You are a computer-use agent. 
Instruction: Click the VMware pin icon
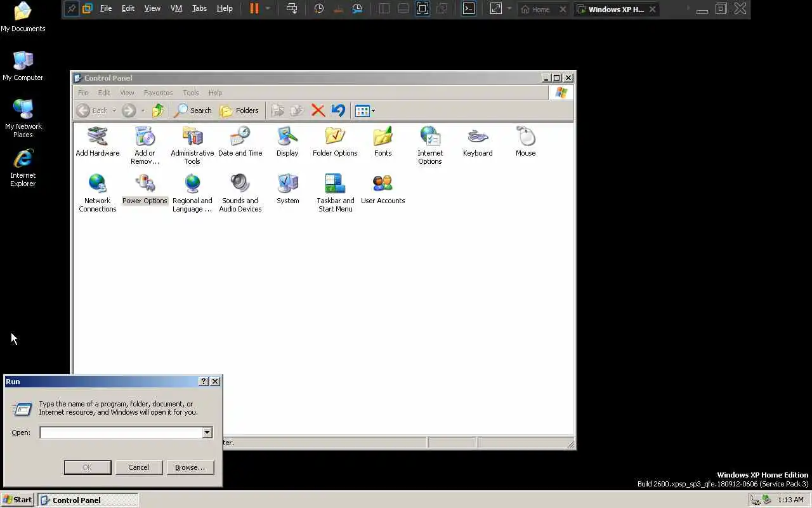point(72,8)
